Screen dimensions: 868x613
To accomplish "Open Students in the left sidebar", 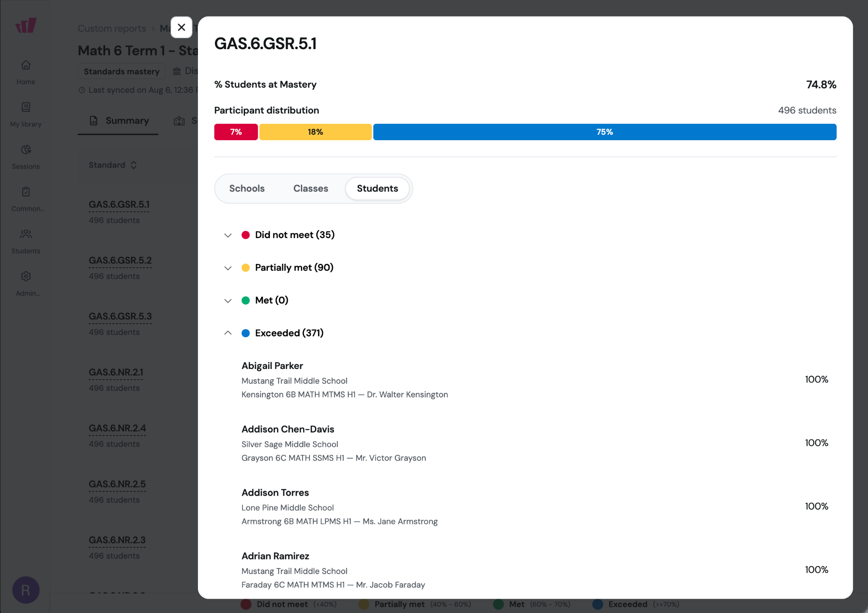I will [x=26, y=242].
